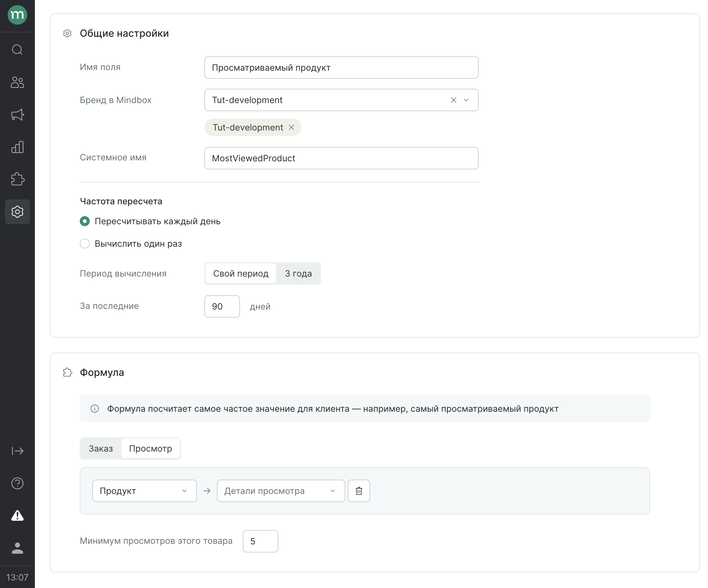Click the Имя поля input
The image size is (708, 588).
(x=341, y=68)
